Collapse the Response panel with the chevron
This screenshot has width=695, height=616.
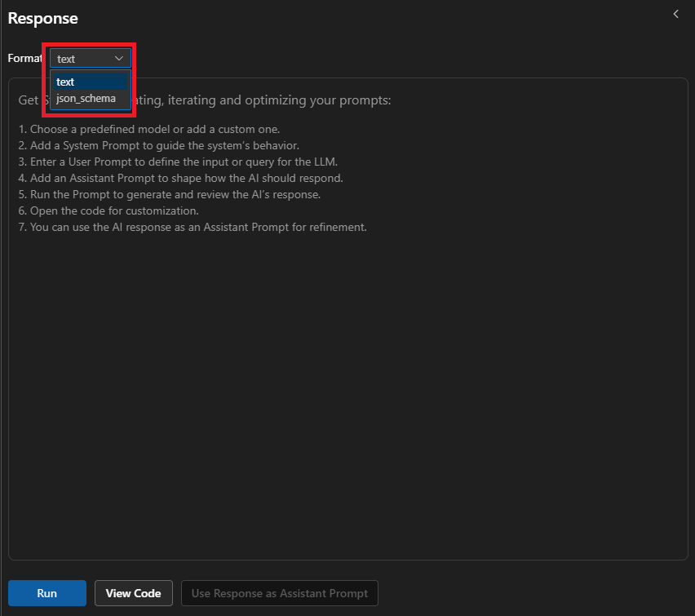pyautogui.click(x=675, y=14)
